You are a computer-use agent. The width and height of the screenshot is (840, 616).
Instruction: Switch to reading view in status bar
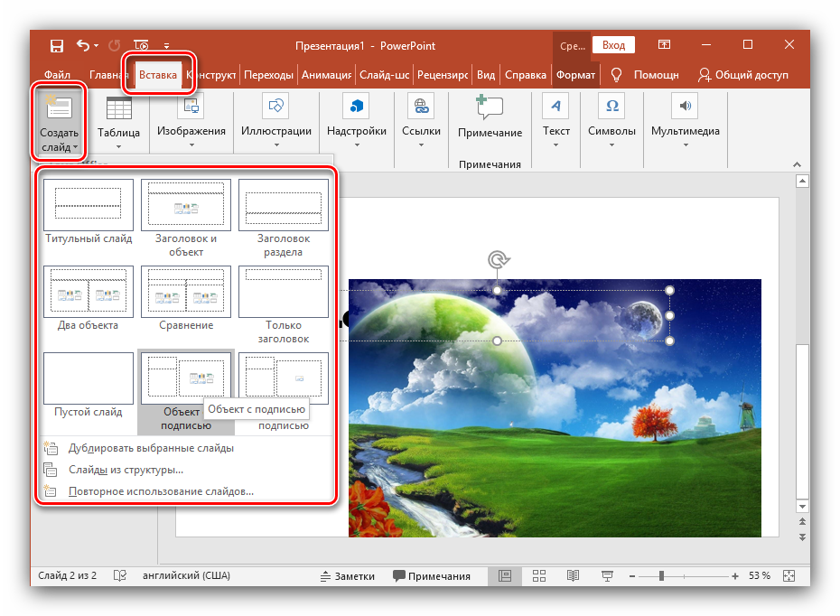[573, 575]
